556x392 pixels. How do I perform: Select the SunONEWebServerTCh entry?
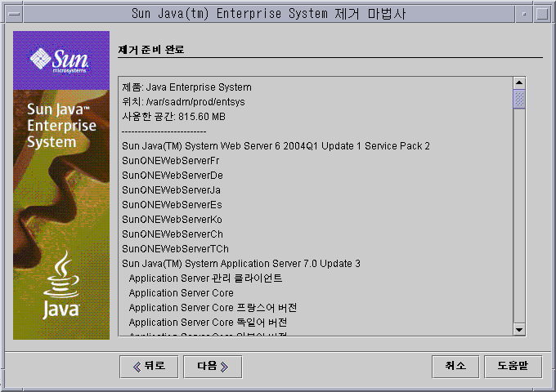click(175, 249)
